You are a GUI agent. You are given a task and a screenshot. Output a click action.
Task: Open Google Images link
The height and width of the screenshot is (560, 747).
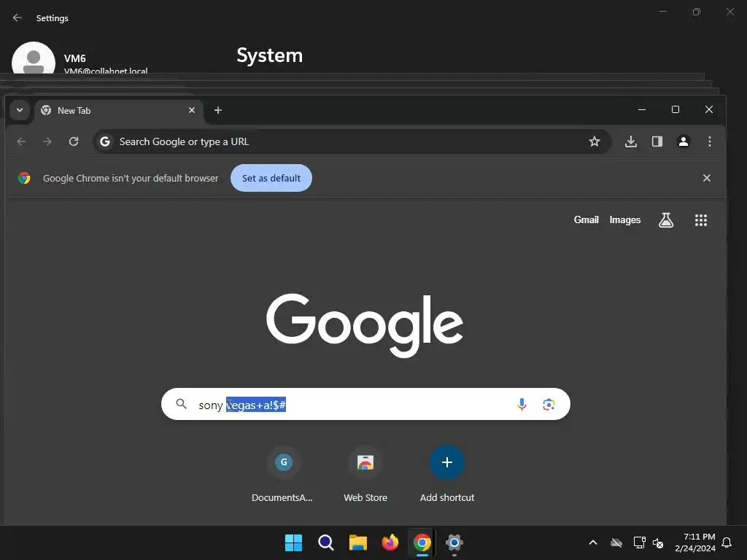point(624,219)
